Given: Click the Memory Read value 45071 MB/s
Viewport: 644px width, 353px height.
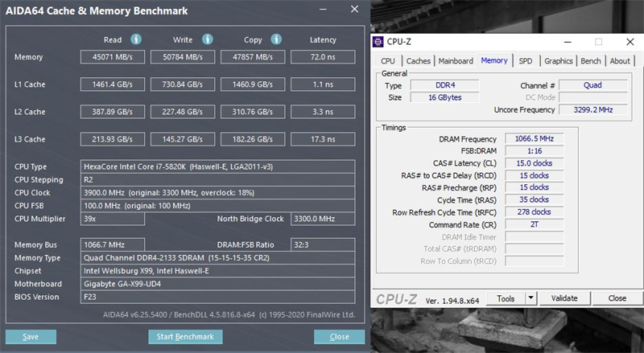Looking at the screenshot, I should pos(114,57).
